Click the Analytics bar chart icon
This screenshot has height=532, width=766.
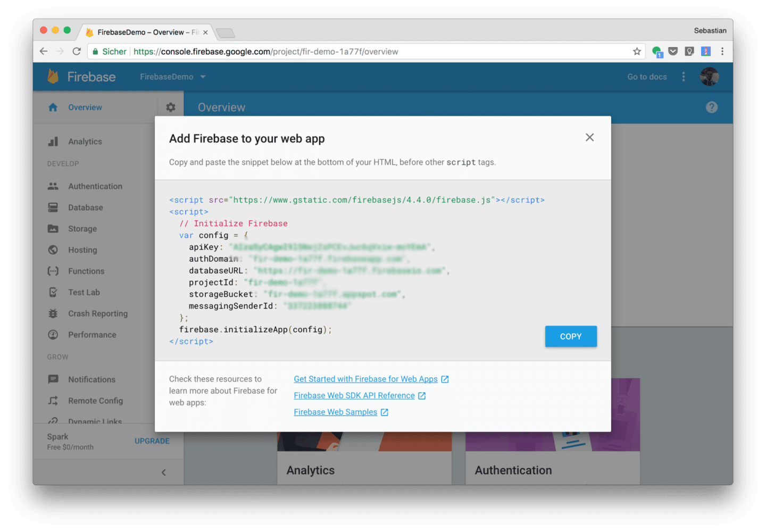point(53,142)
